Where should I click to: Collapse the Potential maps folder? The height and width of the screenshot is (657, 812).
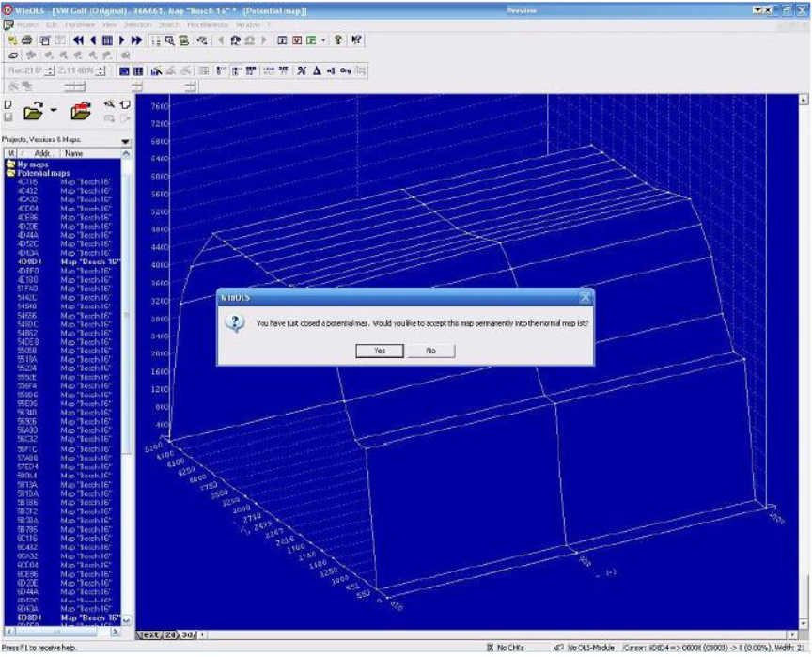(9, 173)
